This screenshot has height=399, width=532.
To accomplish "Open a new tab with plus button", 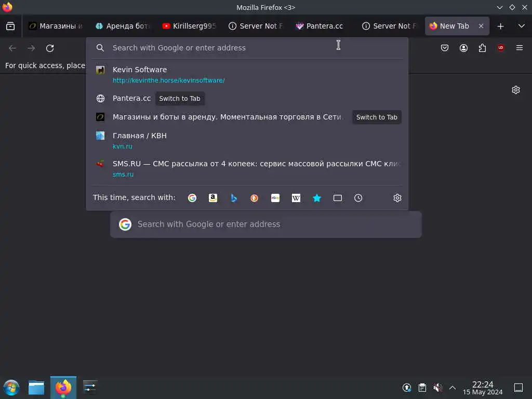I will tap(500, 26).
